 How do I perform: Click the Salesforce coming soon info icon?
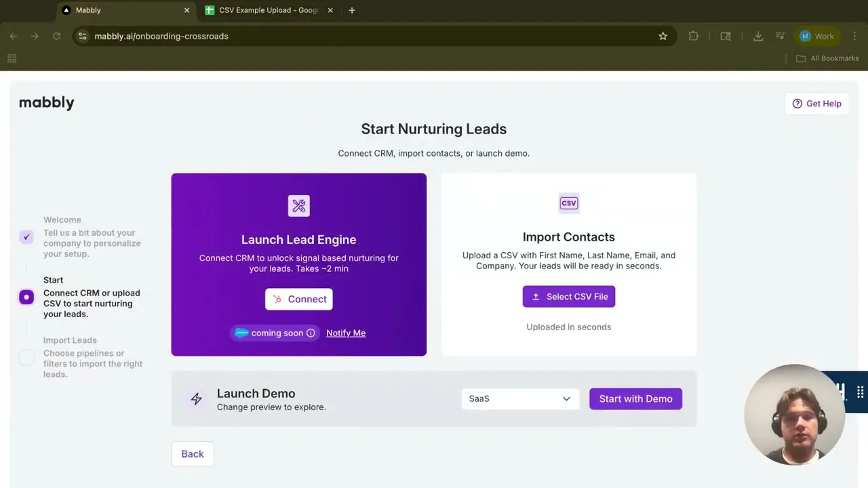pos(311,333)
